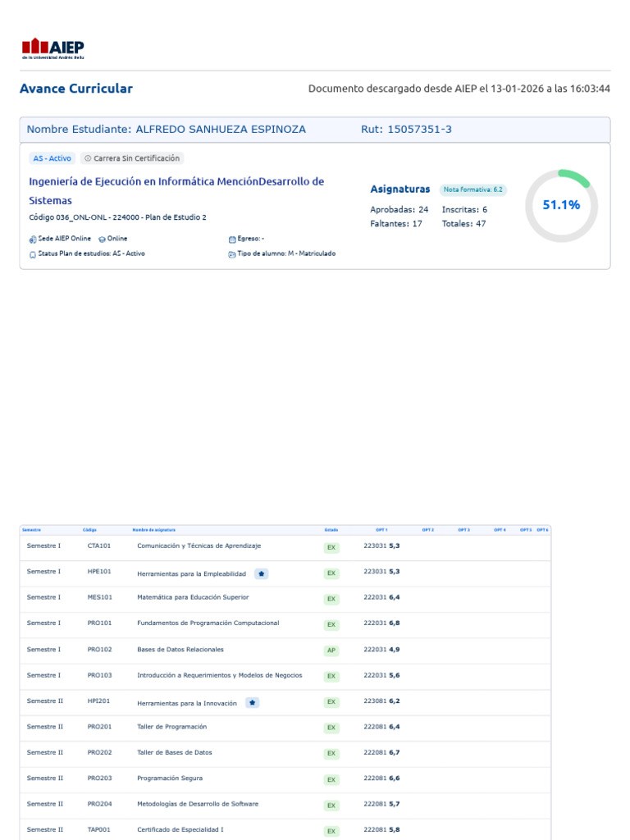Click Programación Segura subject name
The height and width of the screenshot is (840, 630).
coord(170,778)
